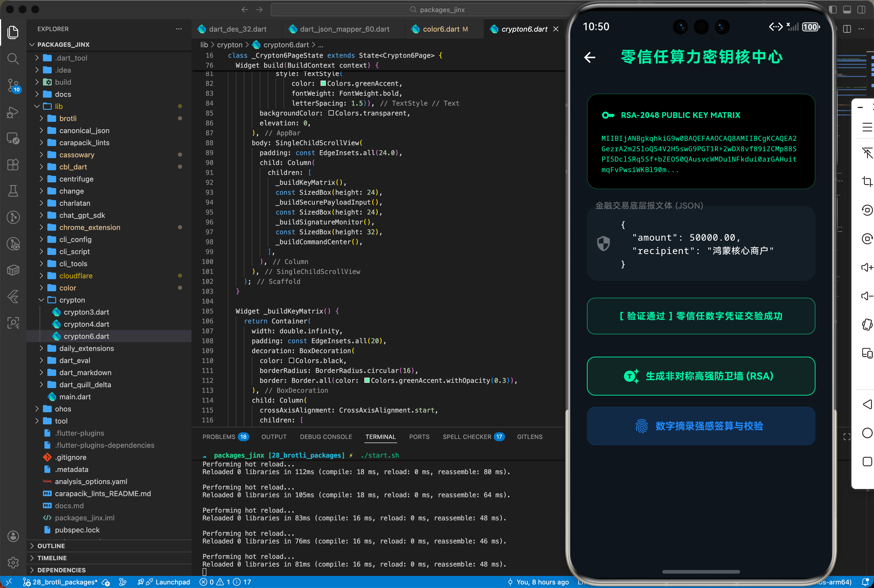Toggle panel visibility layout icon

click(847, 10)
